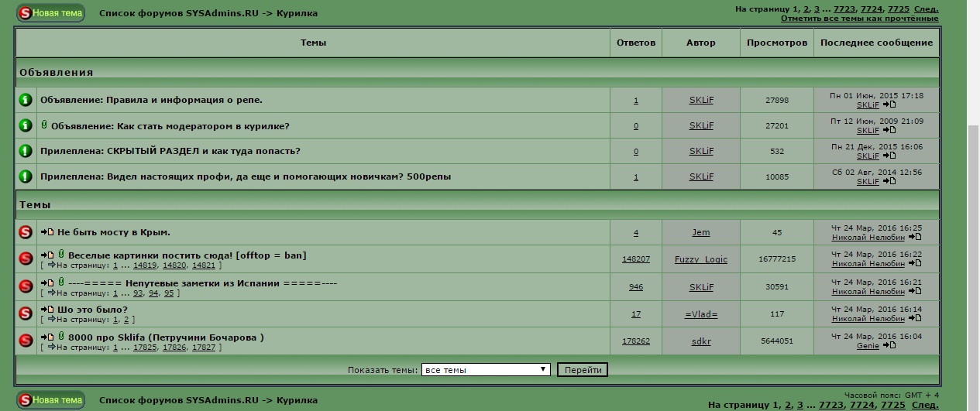Open the top "Список форумов SYSAdmins.RU" breadcrumb link
Screen dimensions: 980x411
click(x=179, y=13)
